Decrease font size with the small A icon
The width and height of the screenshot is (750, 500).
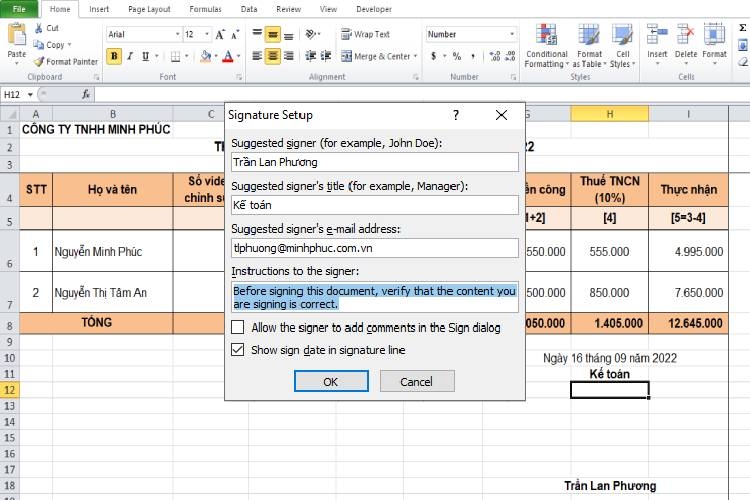pyautogui.click(x=235, y=34)
